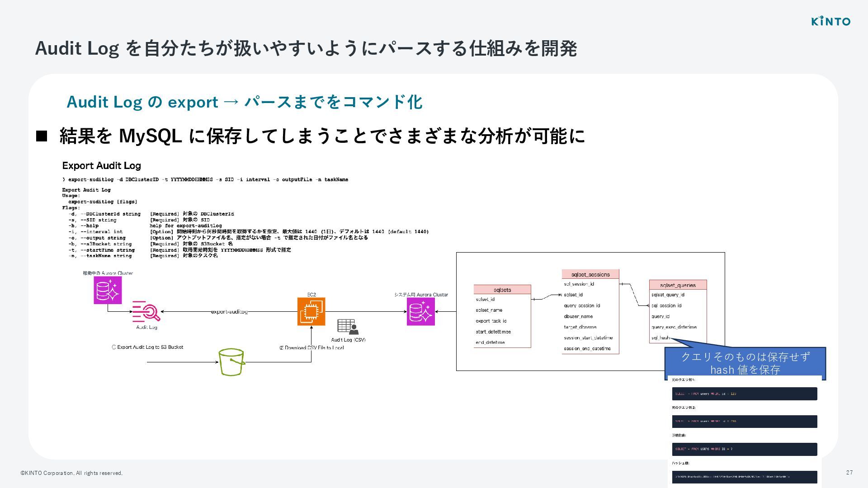
Task: Click the "sqlset_query_id" field
Action: [668, 295]
